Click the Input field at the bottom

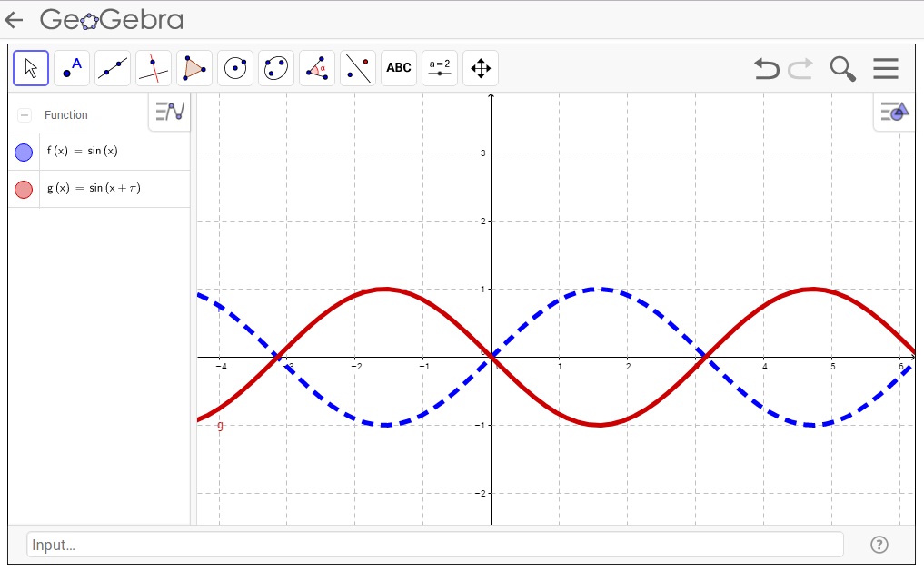[434, 544]
